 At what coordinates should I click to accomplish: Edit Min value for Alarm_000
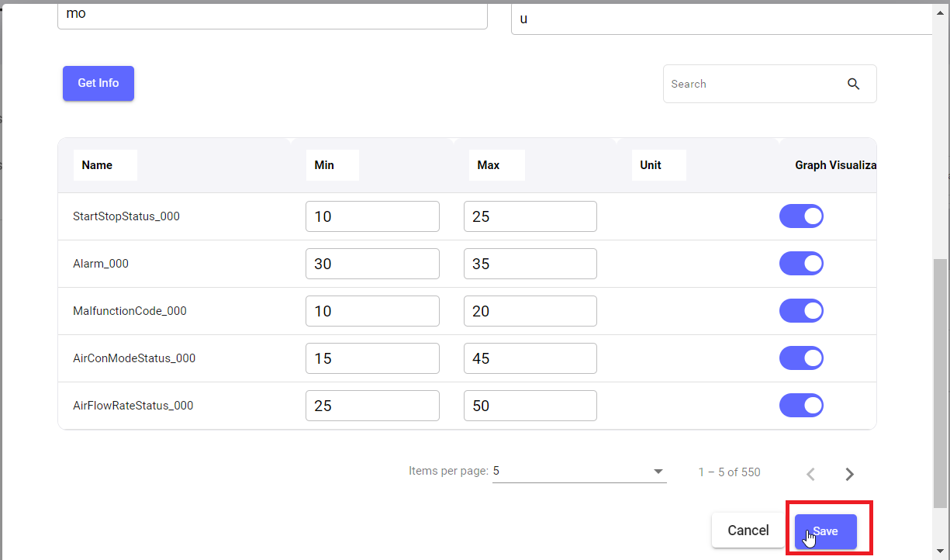372,264
